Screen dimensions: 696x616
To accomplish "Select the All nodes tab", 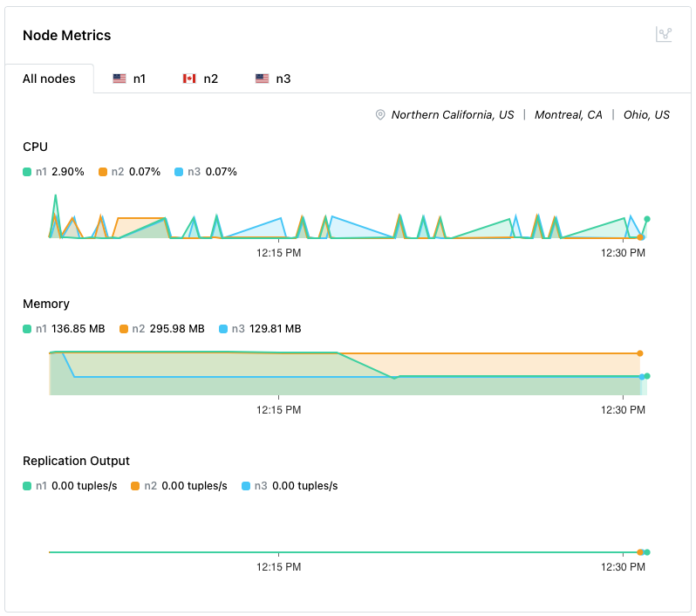I will [x=49, y=79].
